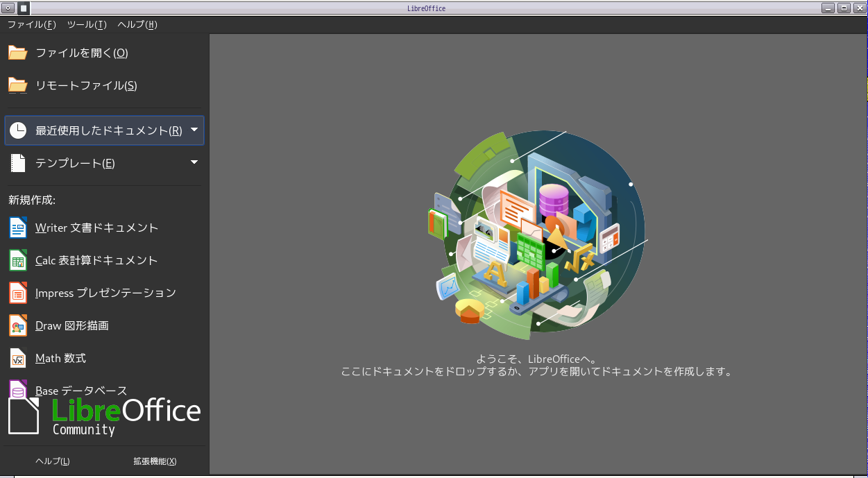Viewport: 868px width, 478px height.
Task: Maximize the LibreOffice window
Action: click(844, 8)
